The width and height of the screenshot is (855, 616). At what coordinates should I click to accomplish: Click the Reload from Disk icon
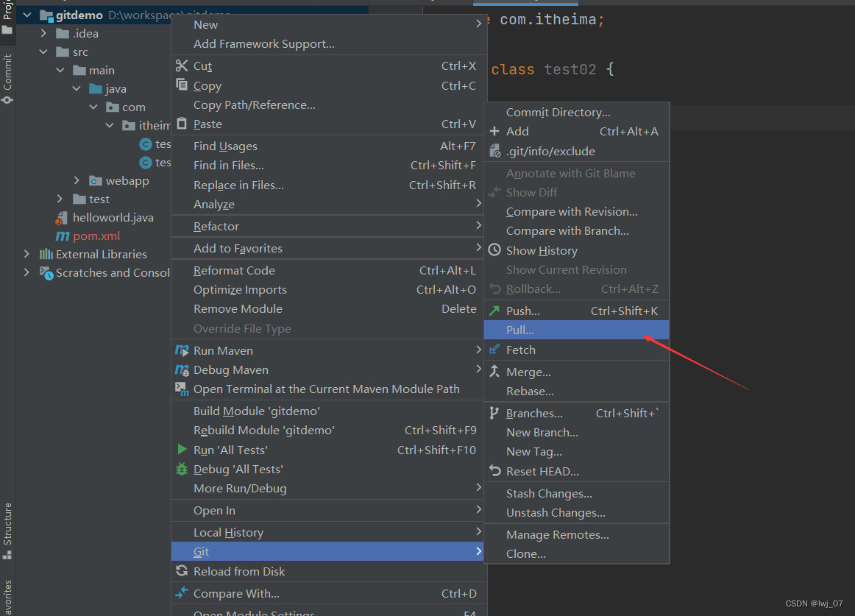(x=182, y=570)
